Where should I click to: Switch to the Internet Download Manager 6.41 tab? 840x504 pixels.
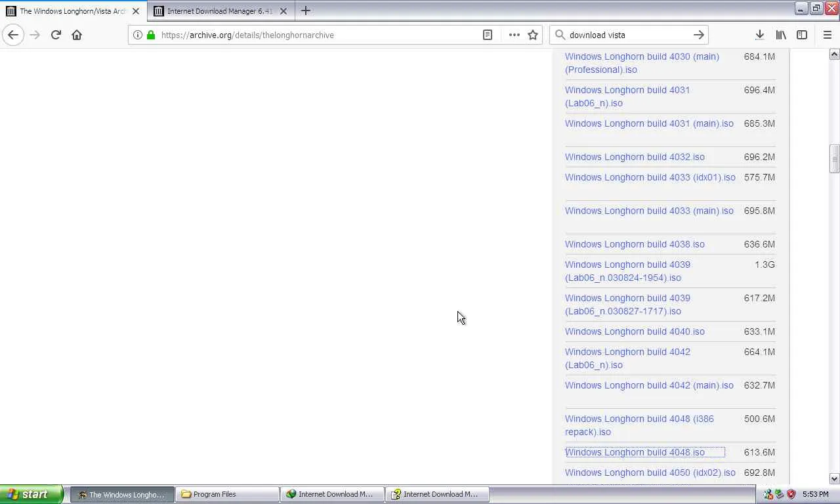(220, 11)
